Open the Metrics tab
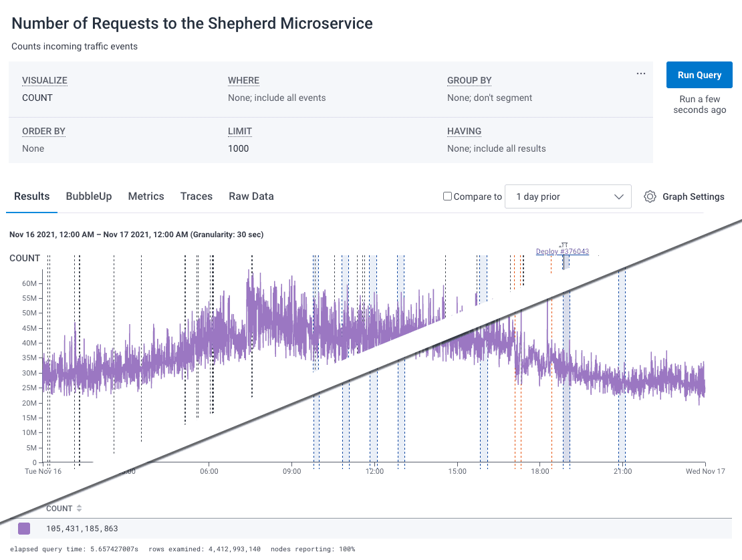 click(146, 196)
